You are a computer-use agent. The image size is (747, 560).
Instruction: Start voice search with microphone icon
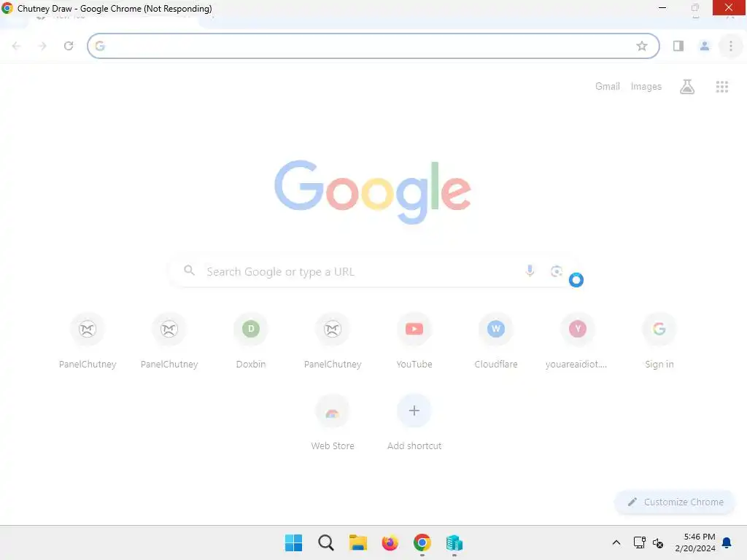(x=530, y=271)
